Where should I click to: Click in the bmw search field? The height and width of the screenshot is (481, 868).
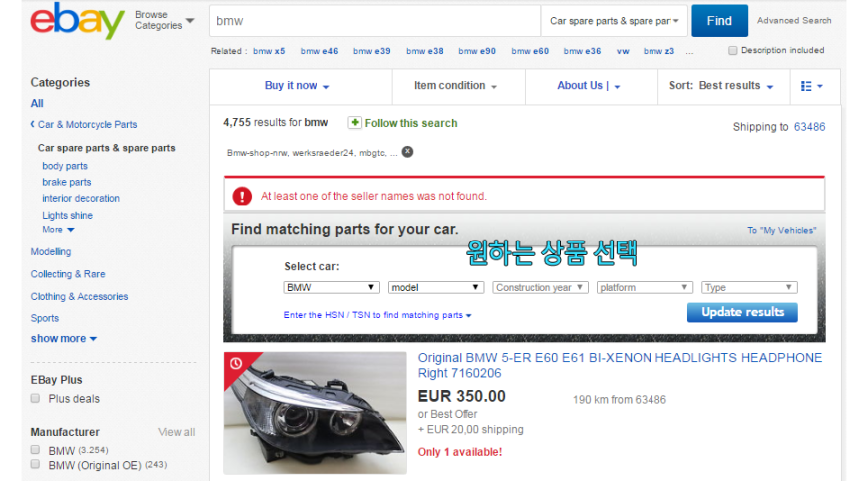pyautogui.click(x=374, y=21)
